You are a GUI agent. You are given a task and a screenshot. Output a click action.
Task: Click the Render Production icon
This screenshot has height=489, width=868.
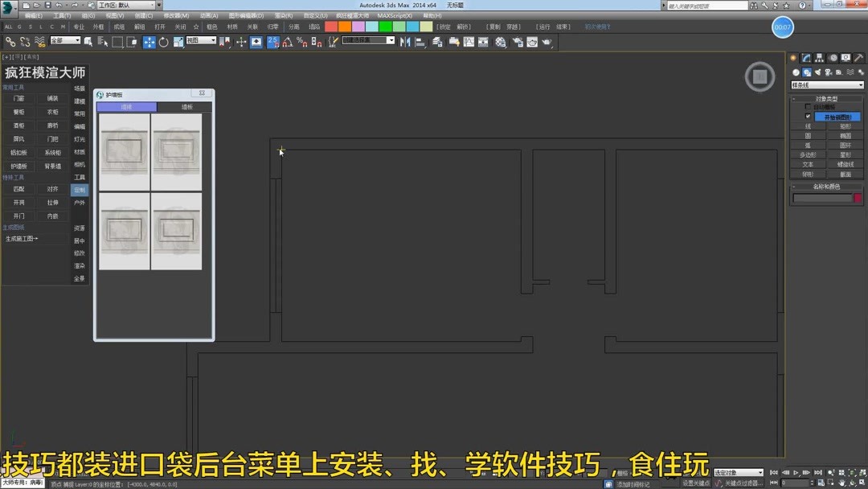point(549,41)
